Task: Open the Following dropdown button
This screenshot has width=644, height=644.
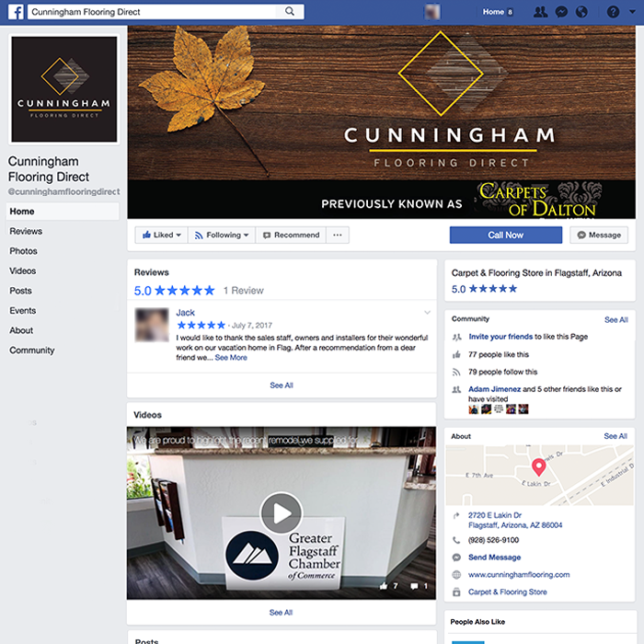Action: pos(222,235)
